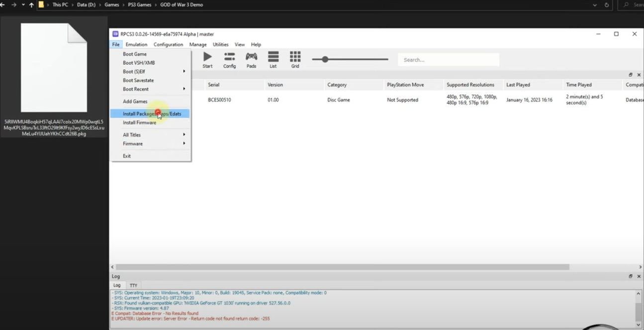Go up one folder in File Explorer

coord(31,5)
